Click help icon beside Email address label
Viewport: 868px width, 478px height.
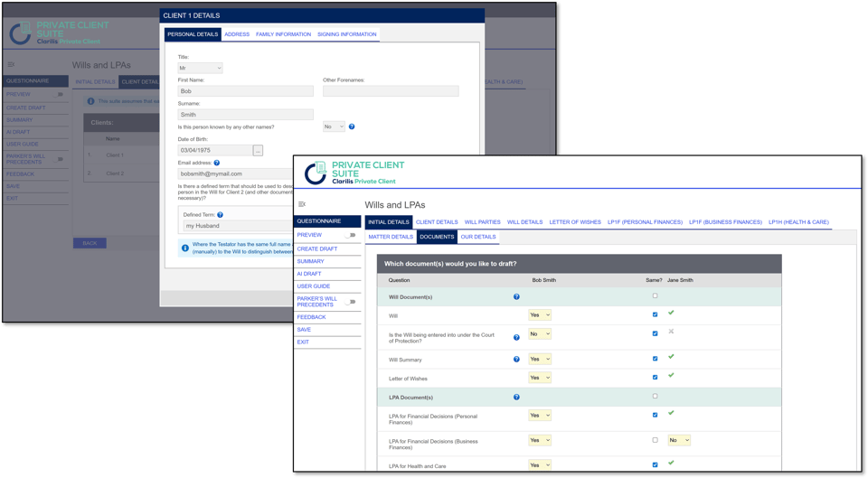217,163
